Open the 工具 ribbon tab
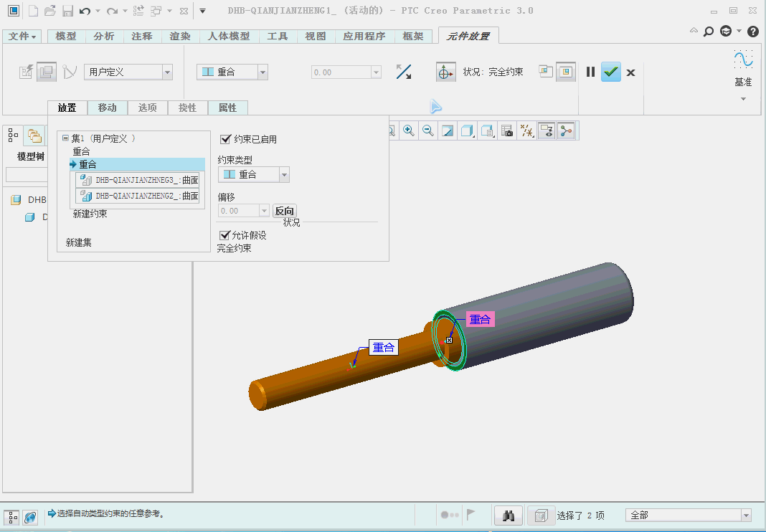 click(x=278, y=36)
